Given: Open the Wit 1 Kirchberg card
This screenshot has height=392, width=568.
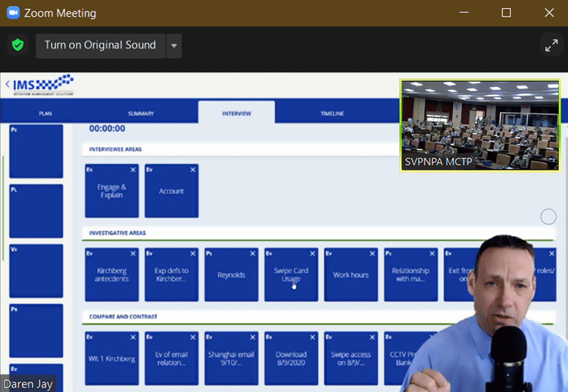Looking at the screenshot, I should click(111, 358).
